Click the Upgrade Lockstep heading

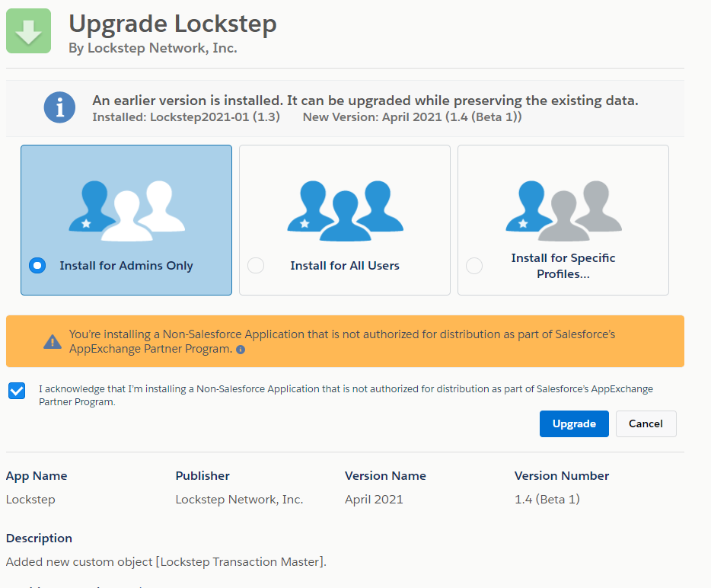(173, 24)
